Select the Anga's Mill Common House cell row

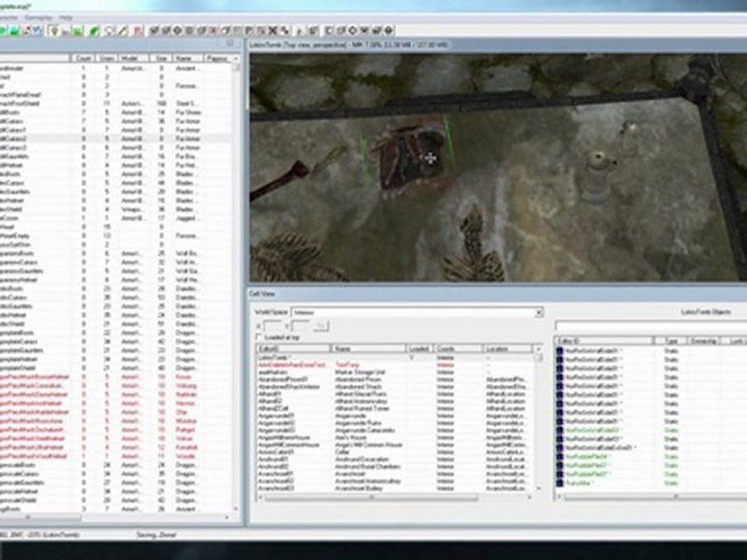pos(395,445)
